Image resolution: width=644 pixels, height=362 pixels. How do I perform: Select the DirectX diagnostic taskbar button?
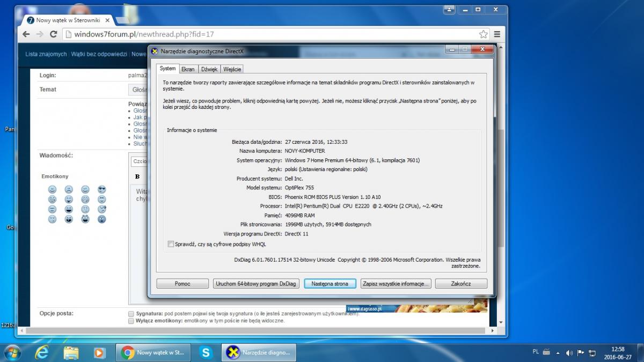tap(260, 352)
